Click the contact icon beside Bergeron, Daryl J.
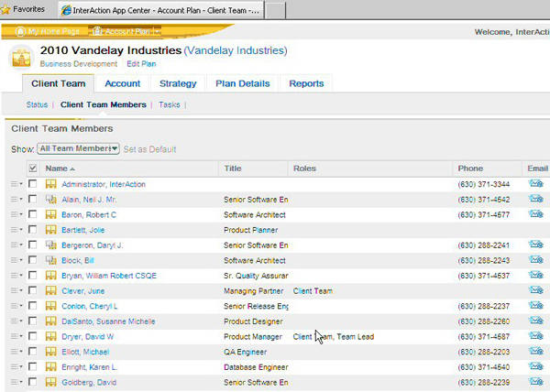 coord(50,245)
